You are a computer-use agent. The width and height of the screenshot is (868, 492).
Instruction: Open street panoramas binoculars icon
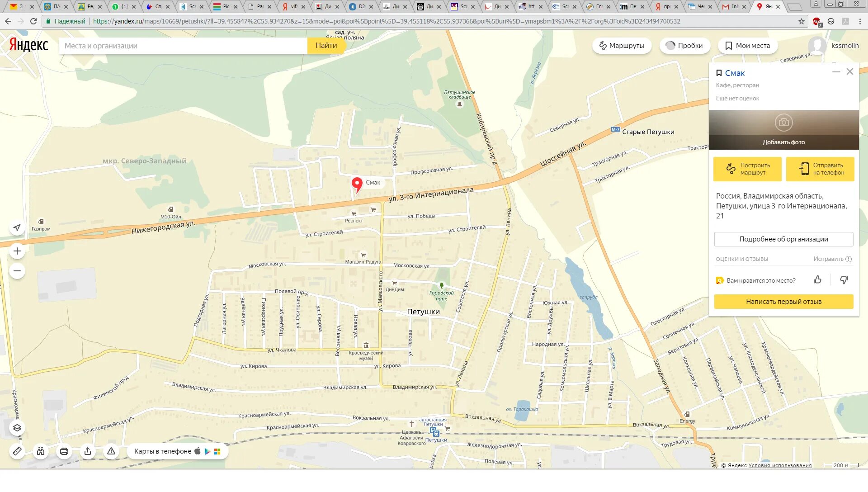tap(41, 451)
